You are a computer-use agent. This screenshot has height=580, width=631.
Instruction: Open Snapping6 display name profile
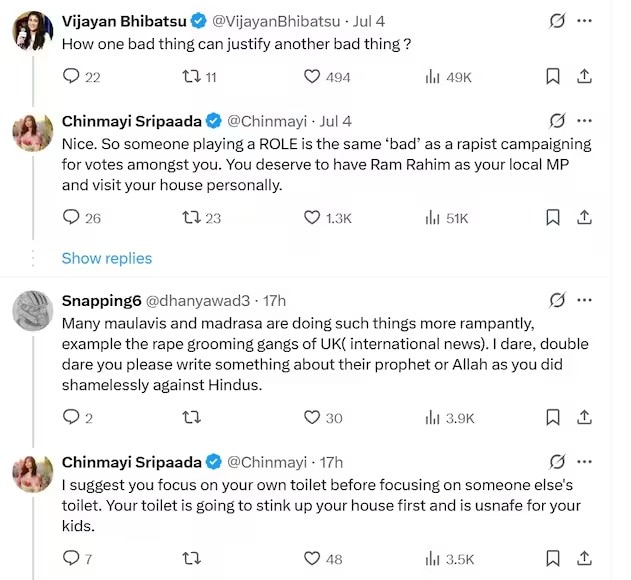point(101,301)
